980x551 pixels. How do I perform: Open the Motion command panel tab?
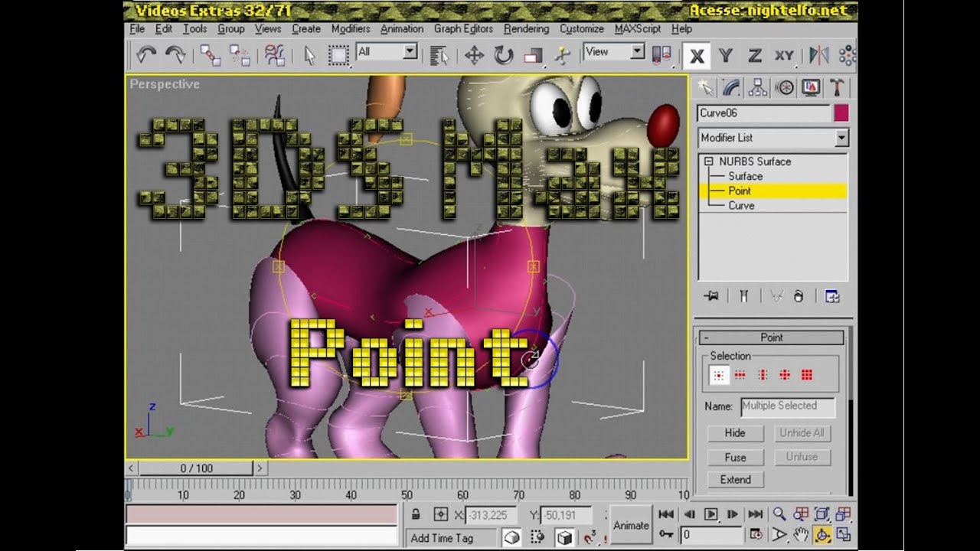(785, 87)
